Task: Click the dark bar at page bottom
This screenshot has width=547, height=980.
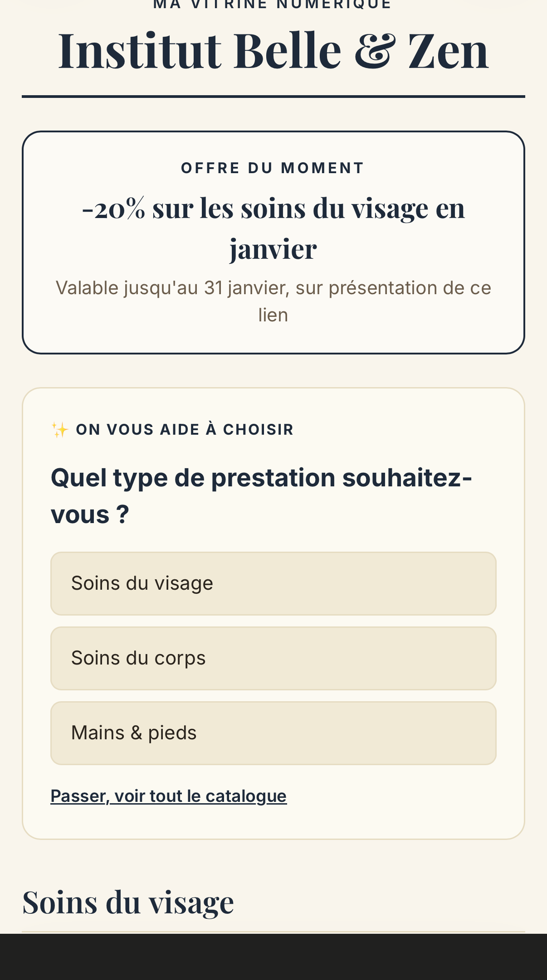Action: (273, 957)
